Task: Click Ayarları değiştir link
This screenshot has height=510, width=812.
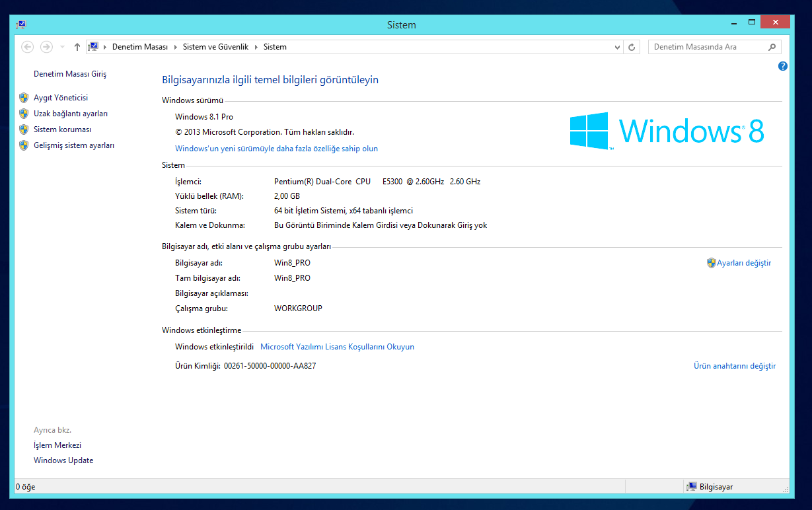Action: click(744, 263)
